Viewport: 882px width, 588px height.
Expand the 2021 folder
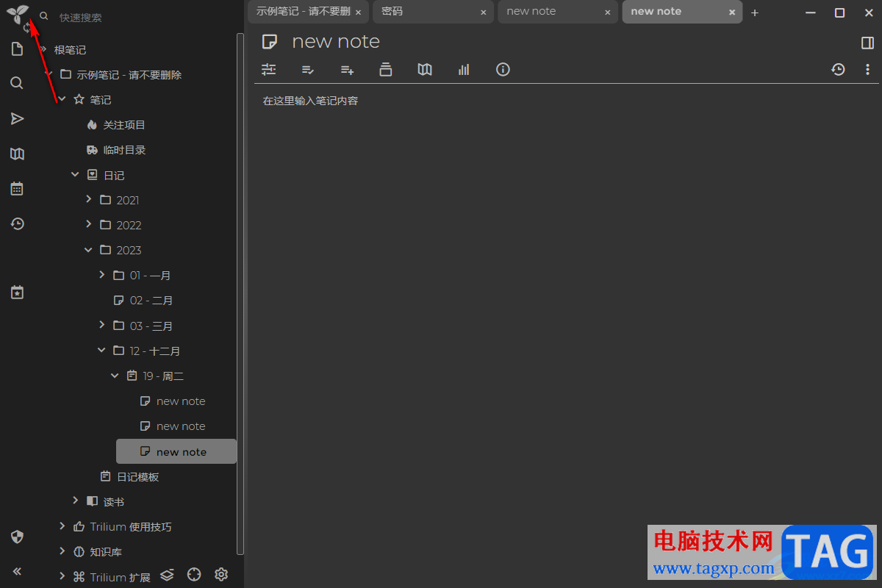coord(88,200)
